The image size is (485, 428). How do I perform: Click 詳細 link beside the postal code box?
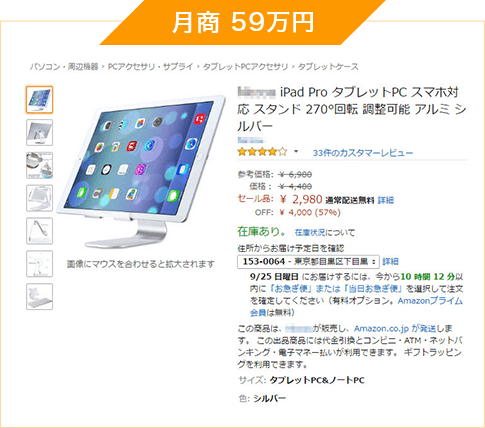point(390,262)
